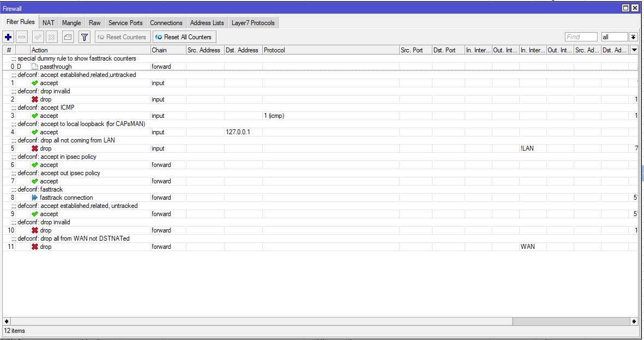Click the passthrough icon on rule 0

click(x=35, y=67)
